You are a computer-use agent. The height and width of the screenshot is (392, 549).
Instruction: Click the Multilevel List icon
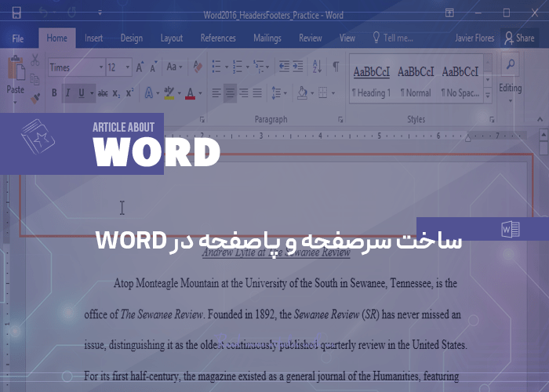click(x=259, y=67)
